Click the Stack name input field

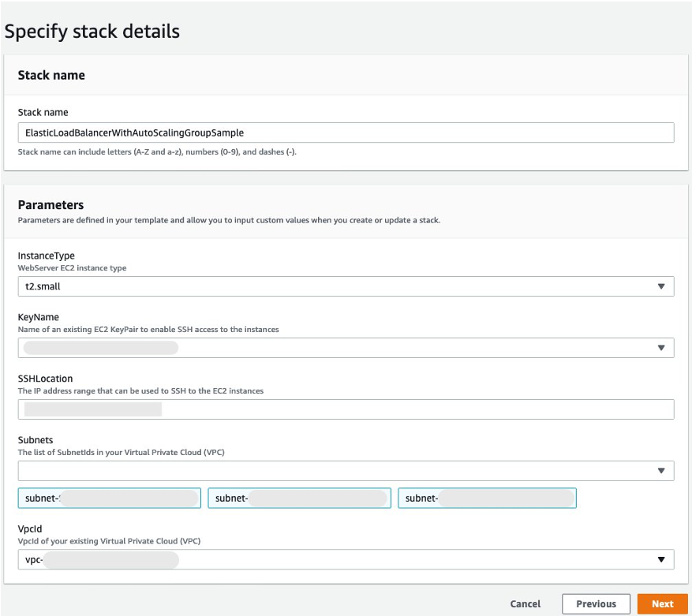[x=346, y=133]
